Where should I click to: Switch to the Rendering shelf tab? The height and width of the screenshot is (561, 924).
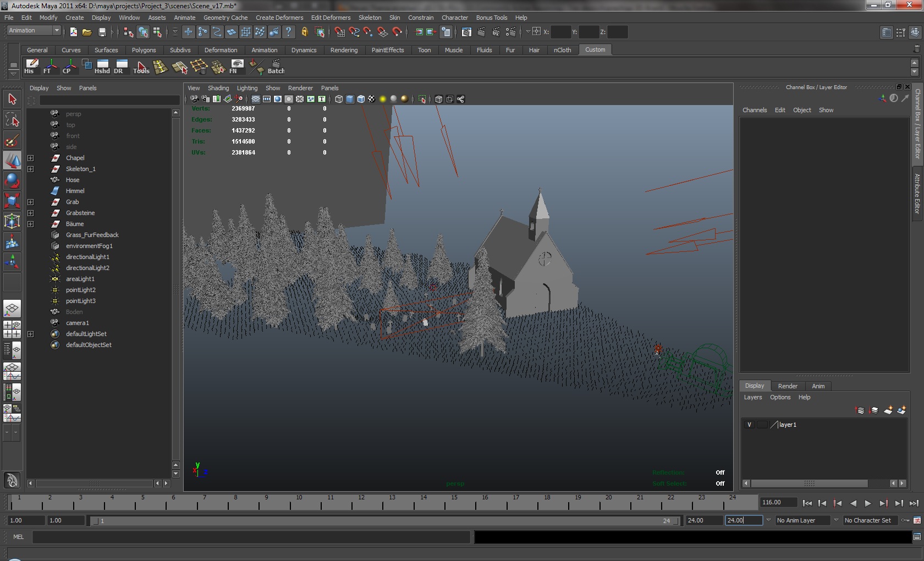click(x=344, y=50)
